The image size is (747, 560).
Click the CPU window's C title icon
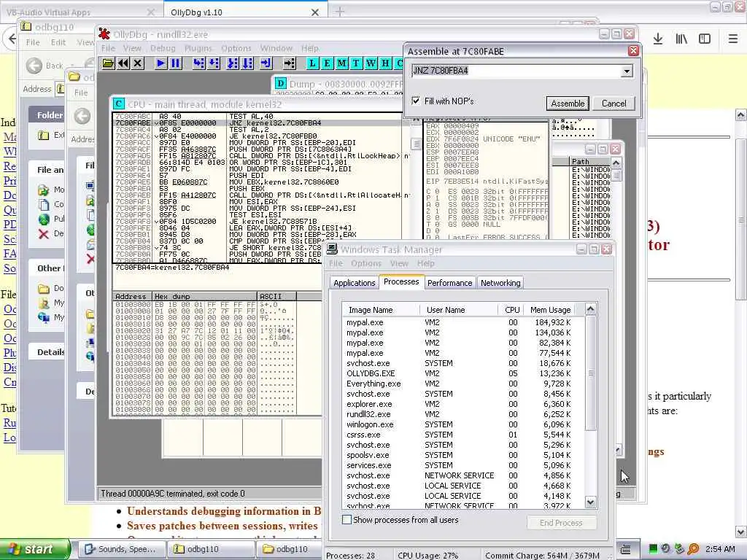coord(119,104)
